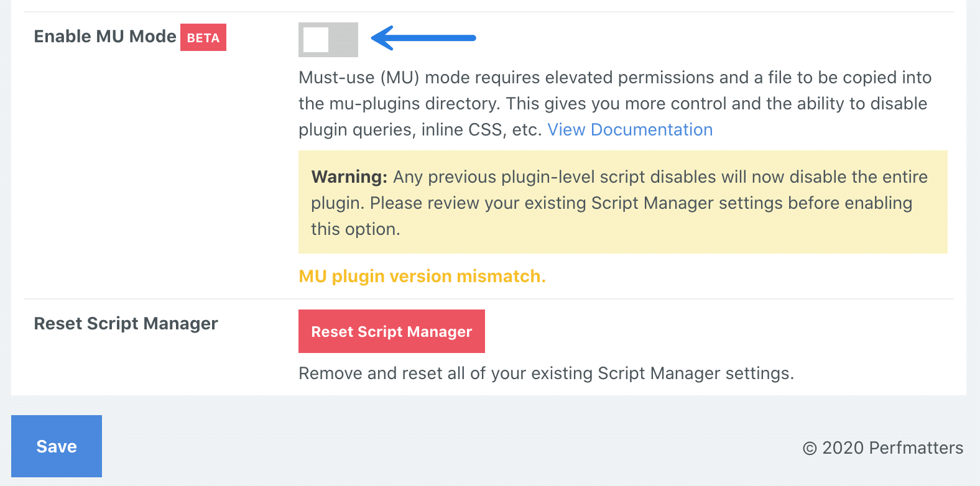
Task: Click the BETA badge next to Enable MU Mode
Action: pyautogui.click(x=203, y=37)
